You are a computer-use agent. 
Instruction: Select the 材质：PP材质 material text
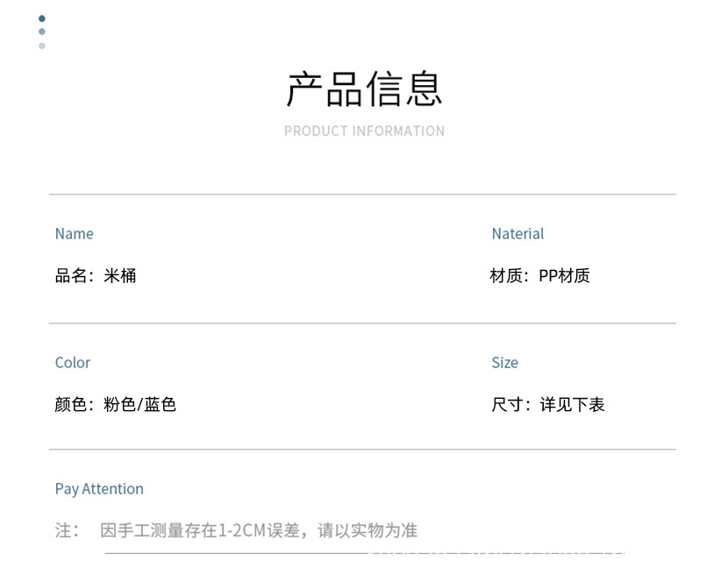click(540, 275)
